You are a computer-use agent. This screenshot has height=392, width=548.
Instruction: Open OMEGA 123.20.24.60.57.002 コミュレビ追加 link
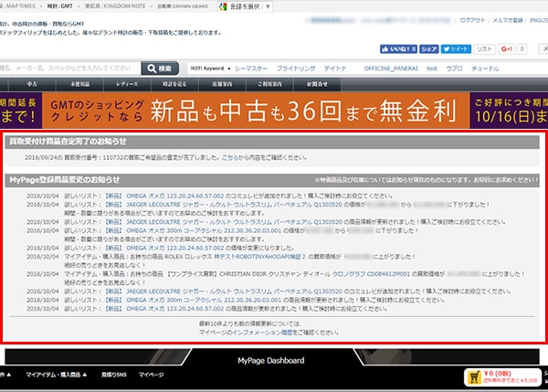tap(164, 196)
